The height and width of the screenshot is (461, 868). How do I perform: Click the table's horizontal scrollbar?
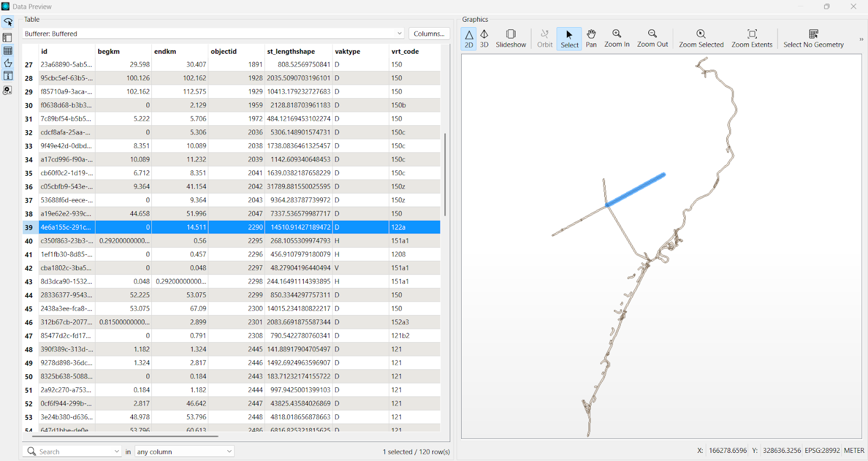pos(125,436)
